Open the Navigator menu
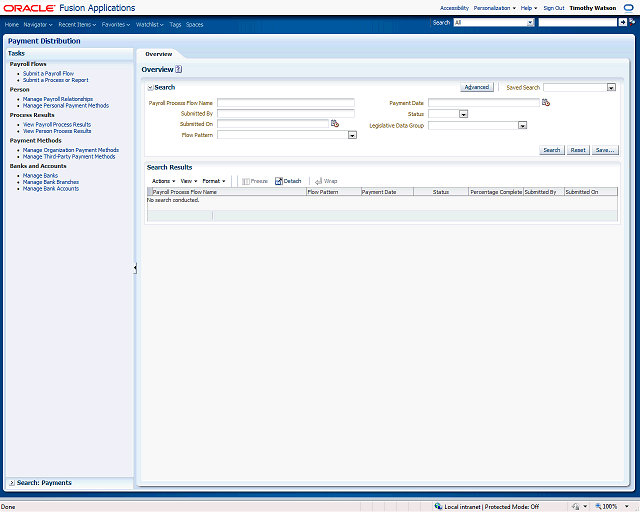The height and width of the screenshot is (512, 640). pos(38,23)
